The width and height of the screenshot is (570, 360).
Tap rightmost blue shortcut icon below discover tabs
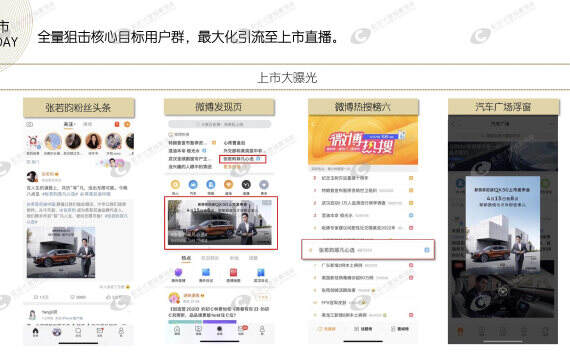pyautogui.click(x=261, y=272)
